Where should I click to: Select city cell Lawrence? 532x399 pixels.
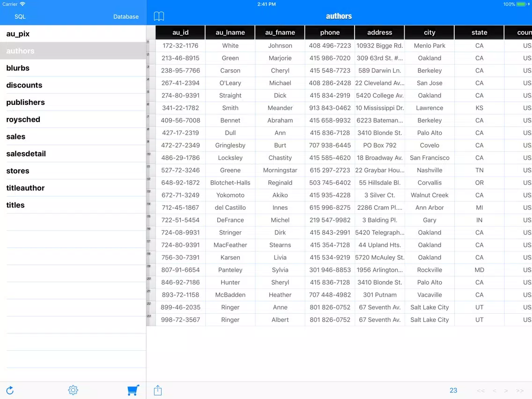click(x=429, y=108)
